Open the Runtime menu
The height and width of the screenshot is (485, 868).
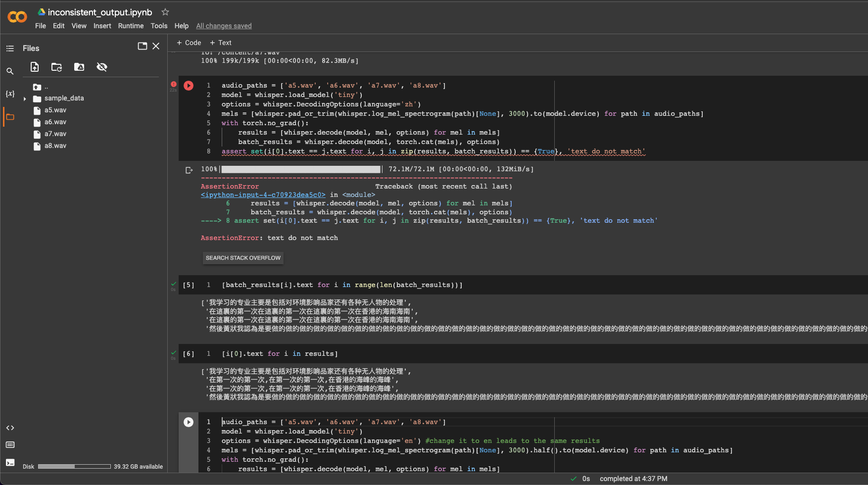coord(131,26)
